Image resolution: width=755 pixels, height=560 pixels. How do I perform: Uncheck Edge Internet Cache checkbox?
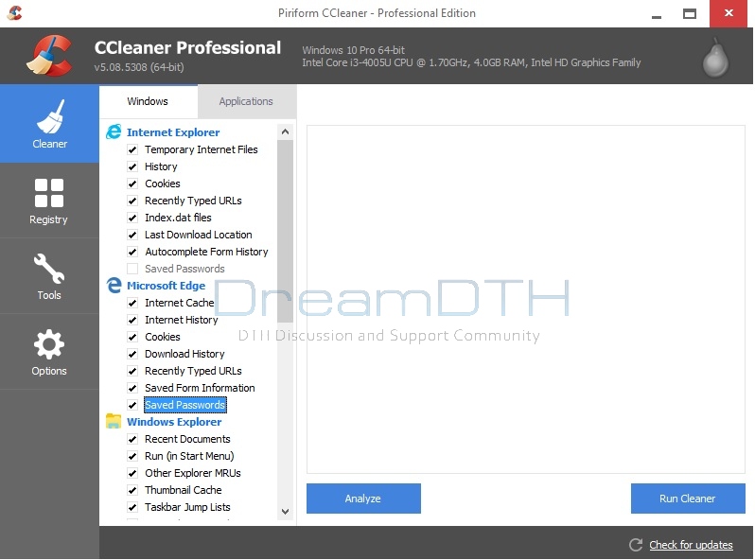[x=132, y=303]
